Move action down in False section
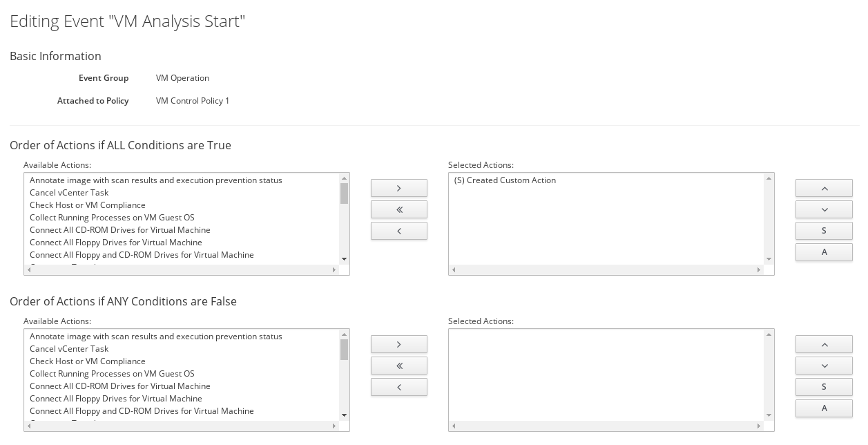 tap(824, 366)
